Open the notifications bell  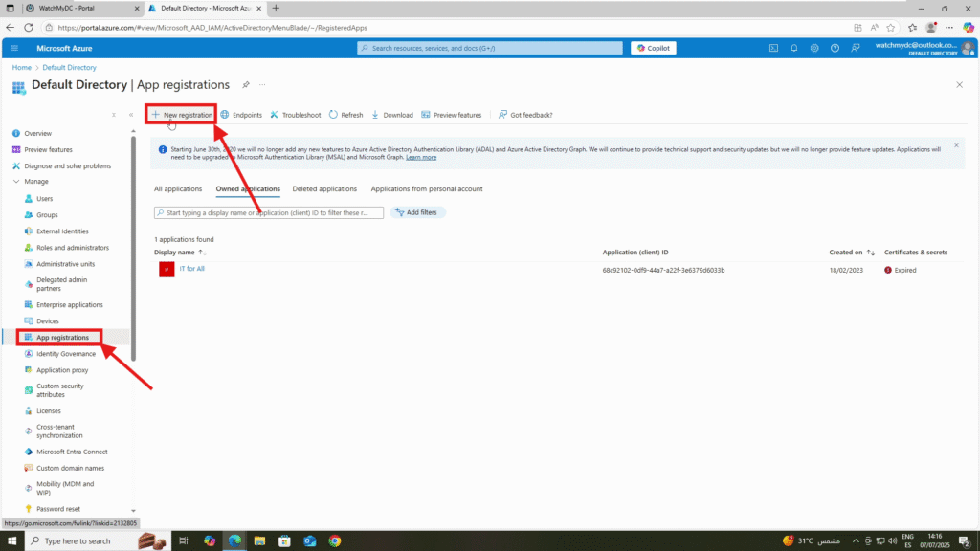point(794,48)
